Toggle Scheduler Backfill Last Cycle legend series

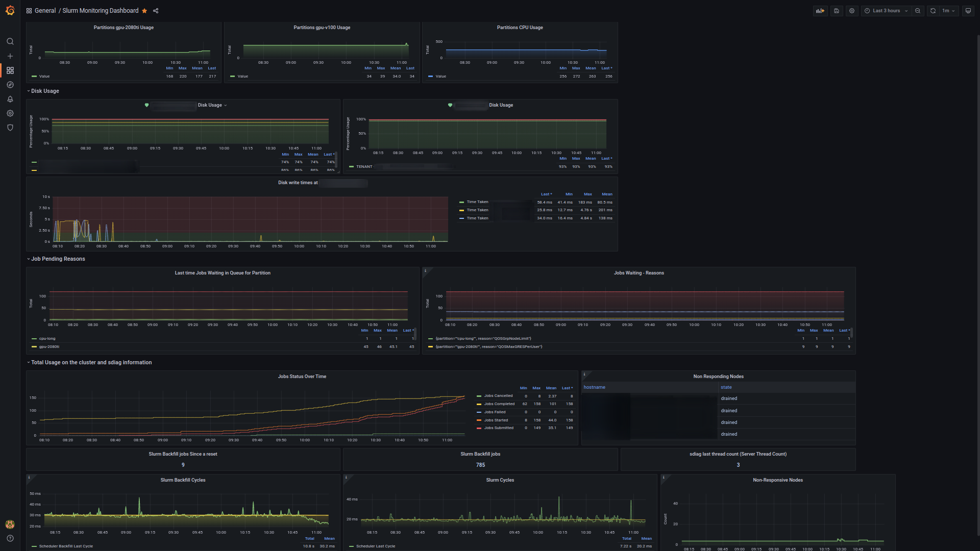[x=66, y=546]
